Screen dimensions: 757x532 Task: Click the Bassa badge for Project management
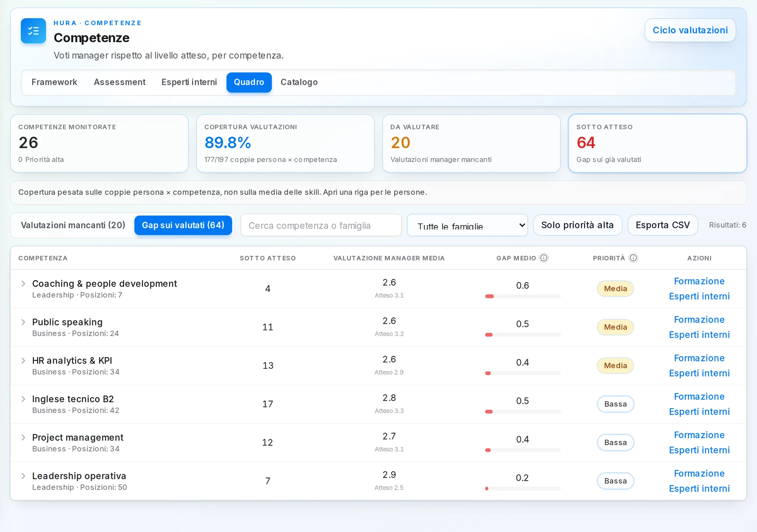coord(615,442)
